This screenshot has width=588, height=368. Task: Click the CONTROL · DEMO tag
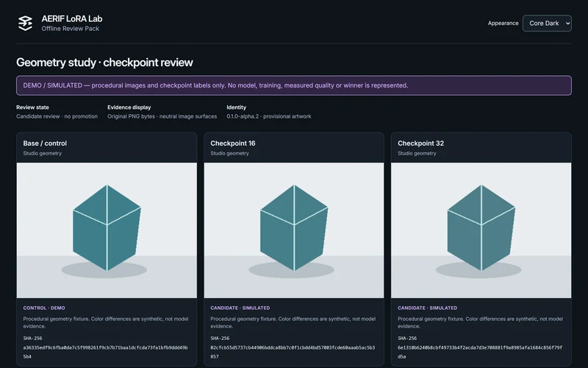point(44,308)
